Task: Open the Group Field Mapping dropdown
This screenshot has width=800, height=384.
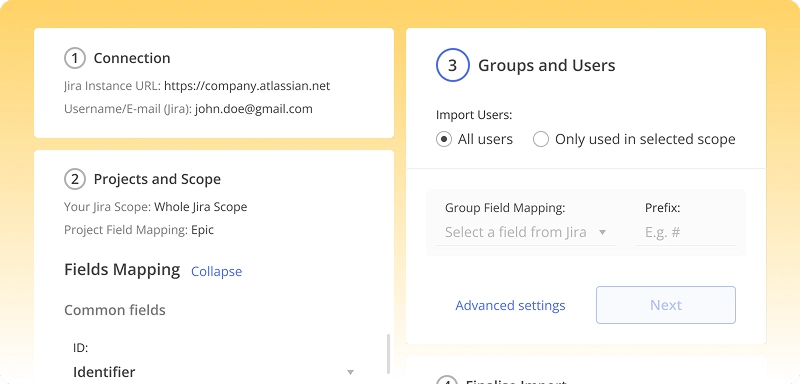Action: [526, 233]
